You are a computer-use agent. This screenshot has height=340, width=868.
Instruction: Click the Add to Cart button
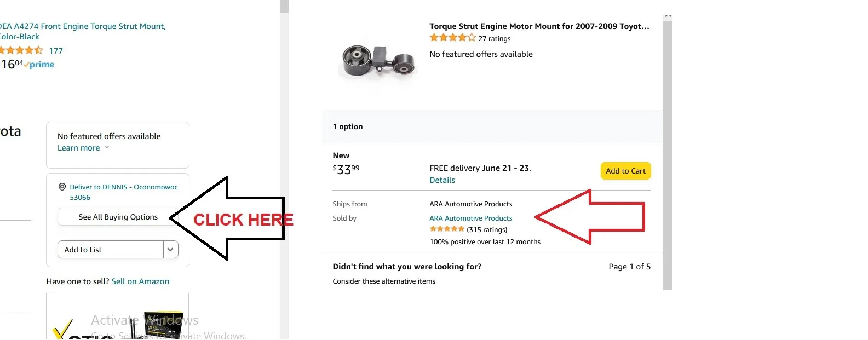625,171
